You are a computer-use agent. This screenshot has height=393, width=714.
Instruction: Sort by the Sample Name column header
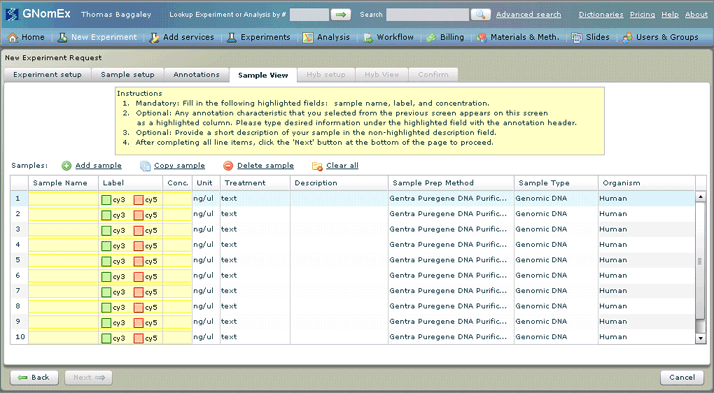pyautogui.click(x=63, y=183)
